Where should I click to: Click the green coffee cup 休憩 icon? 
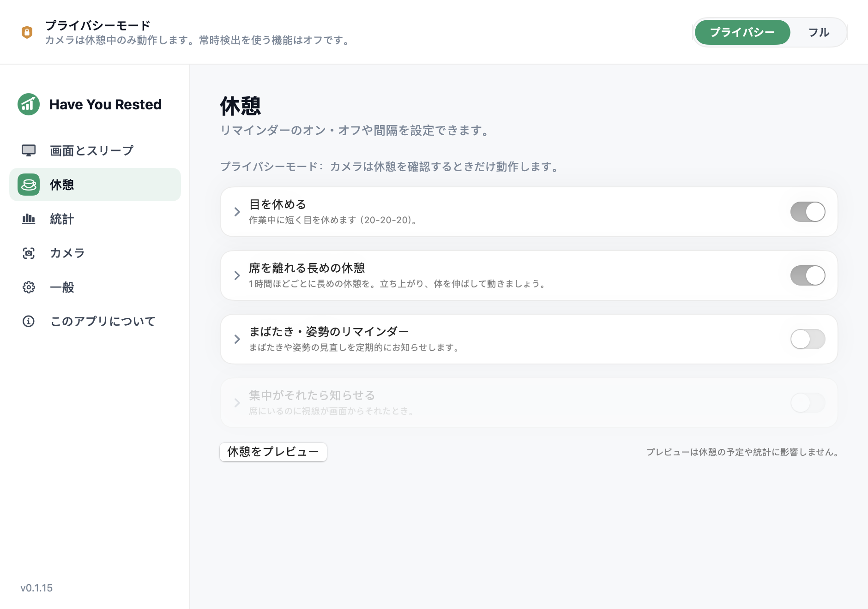[x=29, y=185]
